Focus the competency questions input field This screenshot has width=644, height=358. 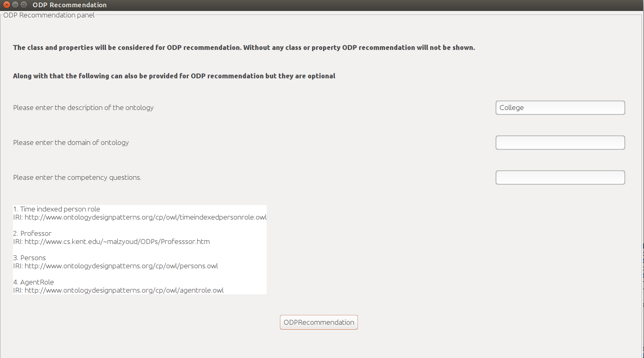coord(560,177)
